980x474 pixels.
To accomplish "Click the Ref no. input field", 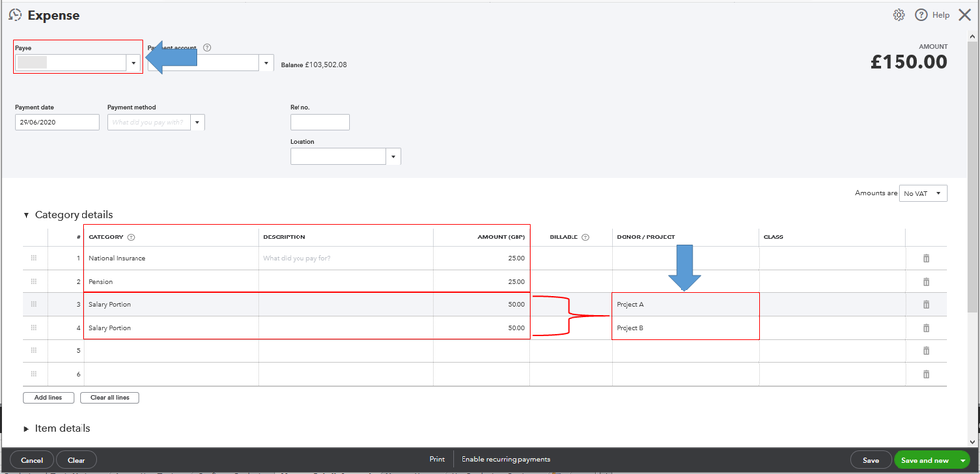I will (x=319, y=123).
